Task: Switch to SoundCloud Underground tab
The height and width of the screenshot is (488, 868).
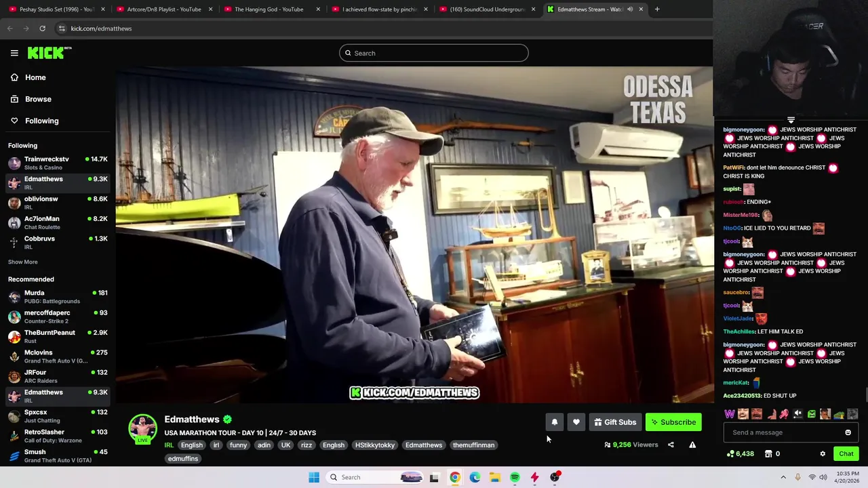Action: [x=487, y=9]
